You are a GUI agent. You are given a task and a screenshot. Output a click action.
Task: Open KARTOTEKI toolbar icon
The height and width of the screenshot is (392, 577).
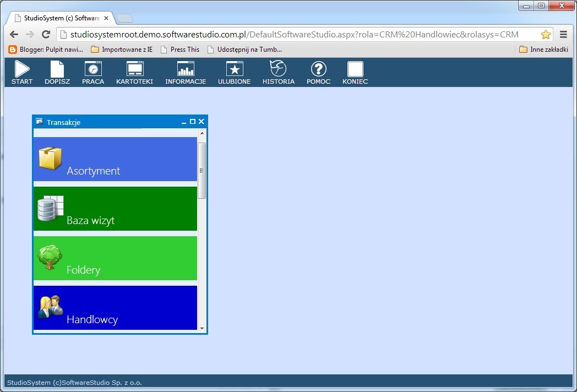135,69
